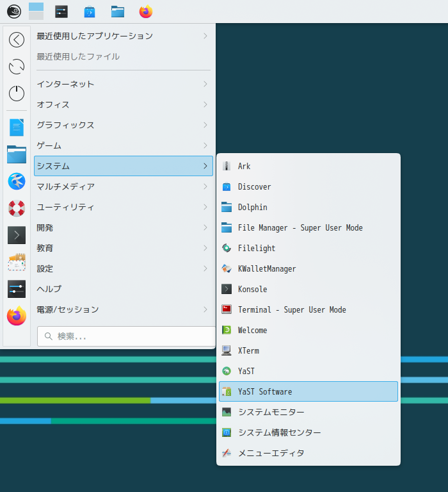Open the settings sliders favorite in sidebar
Screen dimensions: 448x492
pos(17,289)
